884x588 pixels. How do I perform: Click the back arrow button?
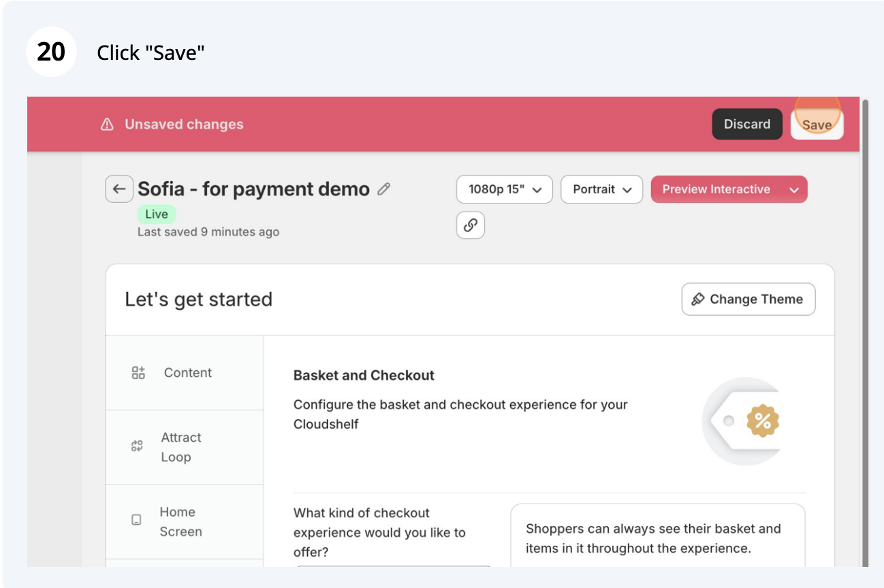tap(119, 189)
